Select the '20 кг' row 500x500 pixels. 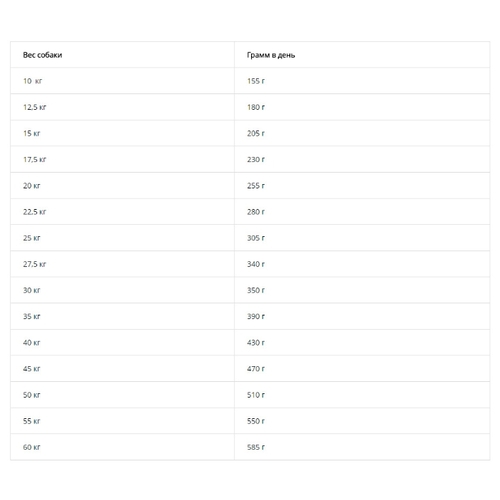pos(250,186)
